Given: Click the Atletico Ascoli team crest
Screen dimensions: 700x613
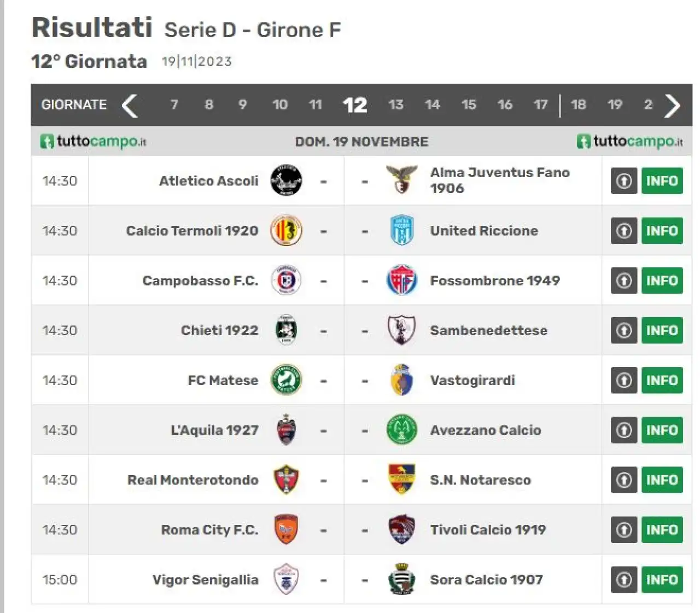Looking at the screenshot, I should pos(286,180).
